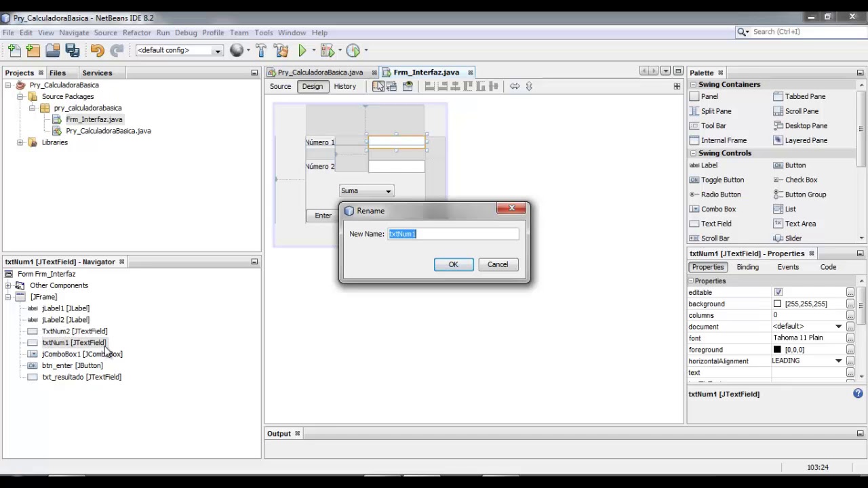Collapse the Properties category section
Screen dimensions: 868x488
[692, 281]
